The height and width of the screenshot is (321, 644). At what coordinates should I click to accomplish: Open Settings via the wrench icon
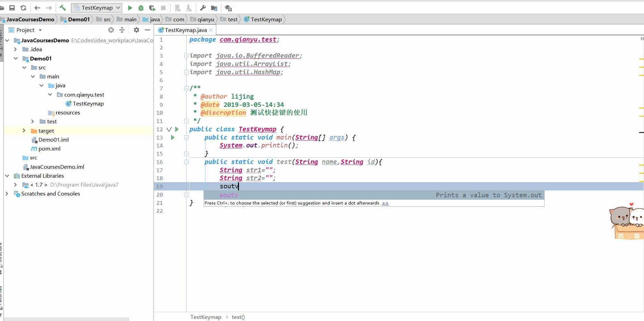[203, 8]
